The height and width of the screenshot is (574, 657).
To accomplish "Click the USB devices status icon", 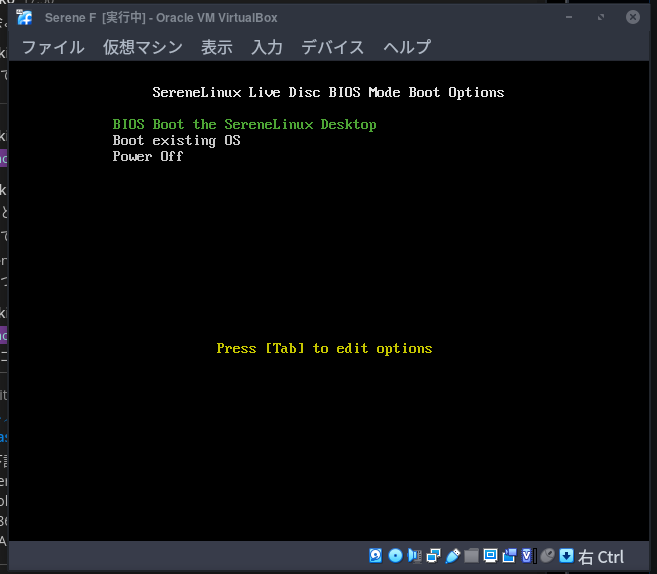I will [x=453, y=556].
